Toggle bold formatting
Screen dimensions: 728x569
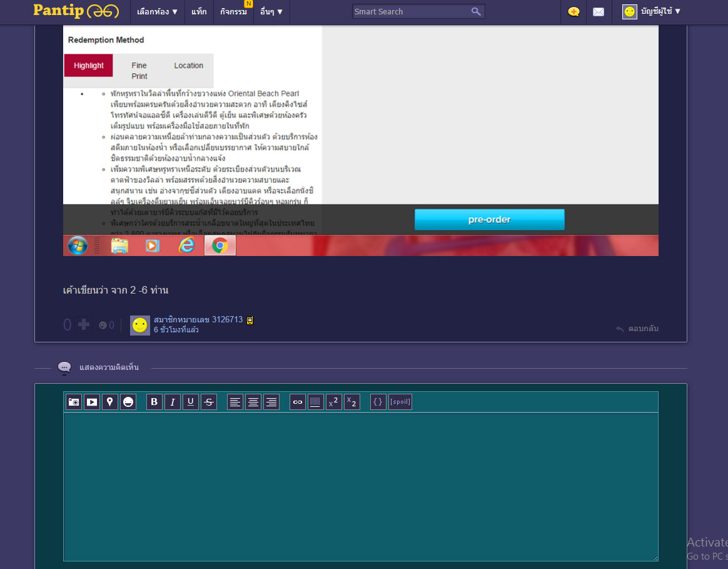(154, 402)
